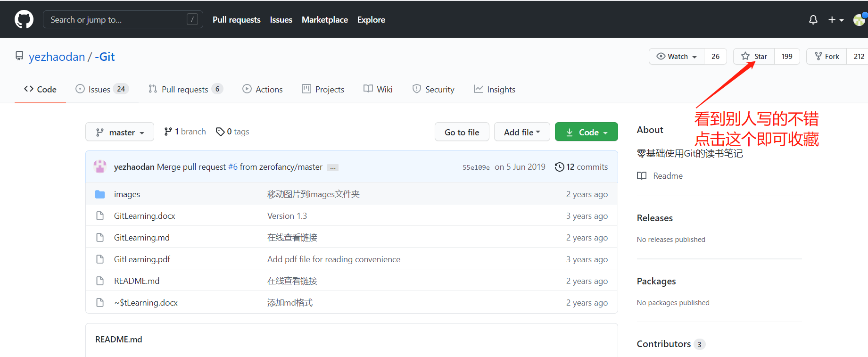868x357 pixels.
Task: View the 1 branch link
Action: click(x=185, y=132)
